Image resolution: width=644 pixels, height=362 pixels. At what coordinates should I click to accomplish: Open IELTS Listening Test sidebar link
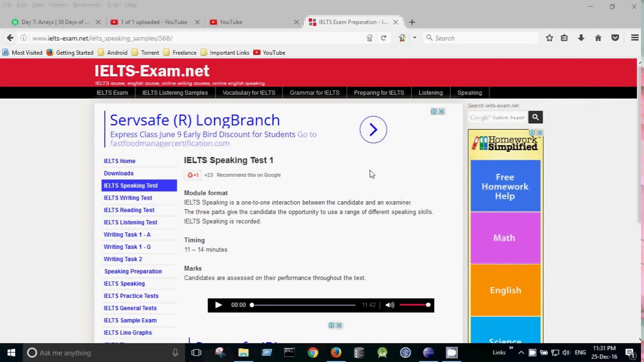(130, 222)
